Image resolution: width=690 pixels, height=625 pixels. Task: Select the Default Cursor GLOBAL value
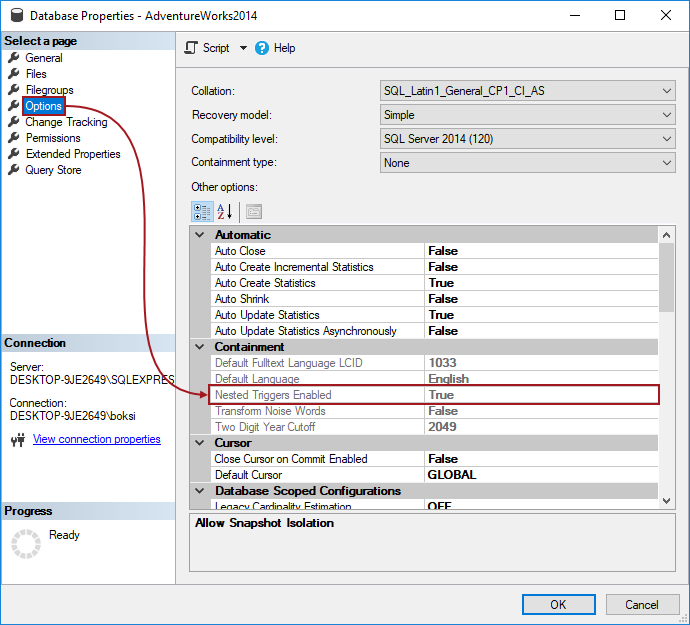tap(541, 475)
